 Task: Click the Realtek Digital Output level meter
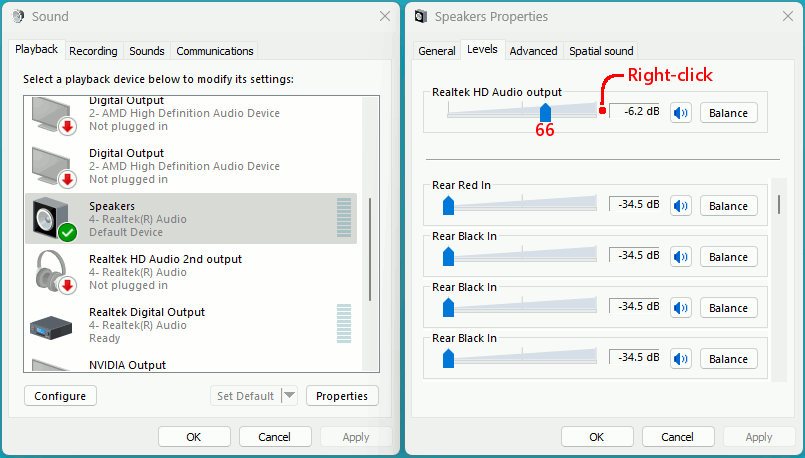343,323
